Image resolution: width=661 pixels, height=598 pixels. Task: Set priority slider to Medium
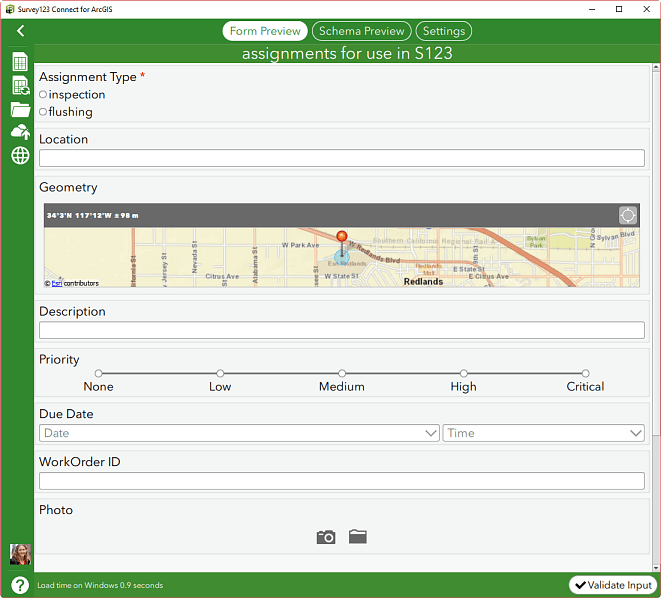(342, 373)
